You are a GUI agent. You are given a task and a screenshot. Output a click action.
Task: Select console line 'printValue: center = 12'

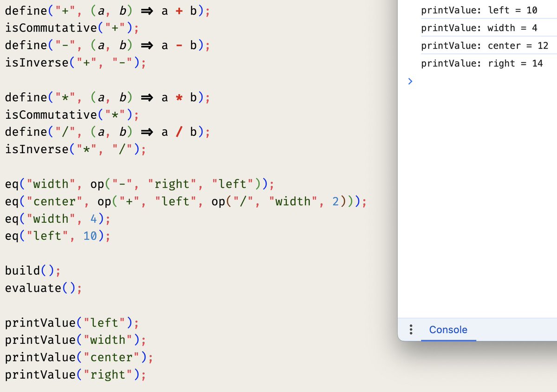(485, 45)
